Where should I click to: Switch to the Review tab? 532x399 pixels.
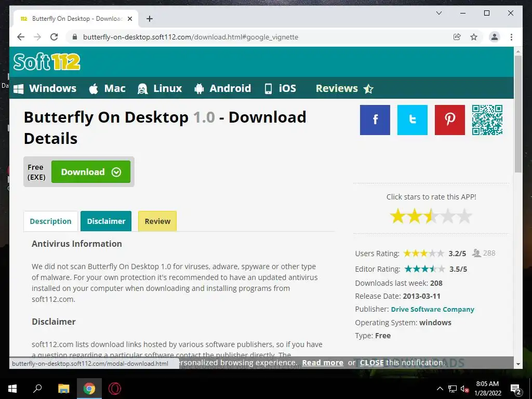(157, 221)
